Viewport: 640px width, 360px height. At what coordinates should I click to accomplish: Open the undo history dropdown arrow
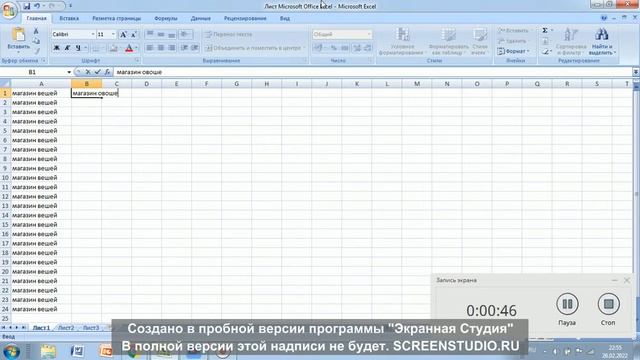pos(43,6)
